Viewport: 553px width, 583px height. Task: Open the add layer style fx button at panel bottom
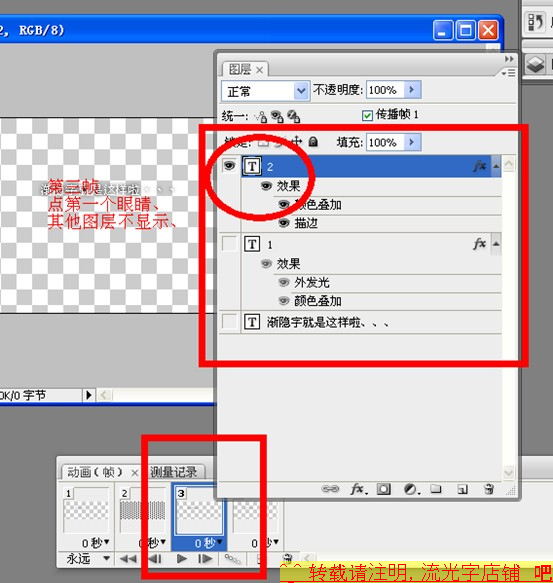pos(359,489)
